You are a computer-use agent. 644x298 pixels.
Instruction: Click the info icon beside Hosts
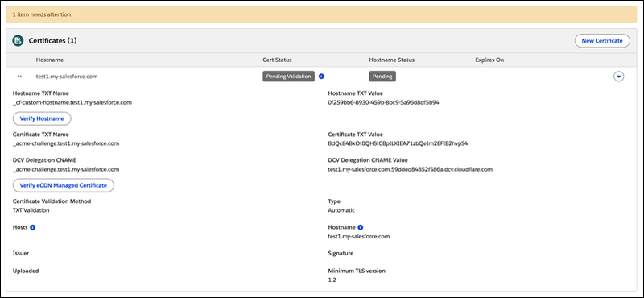point(32,227)
